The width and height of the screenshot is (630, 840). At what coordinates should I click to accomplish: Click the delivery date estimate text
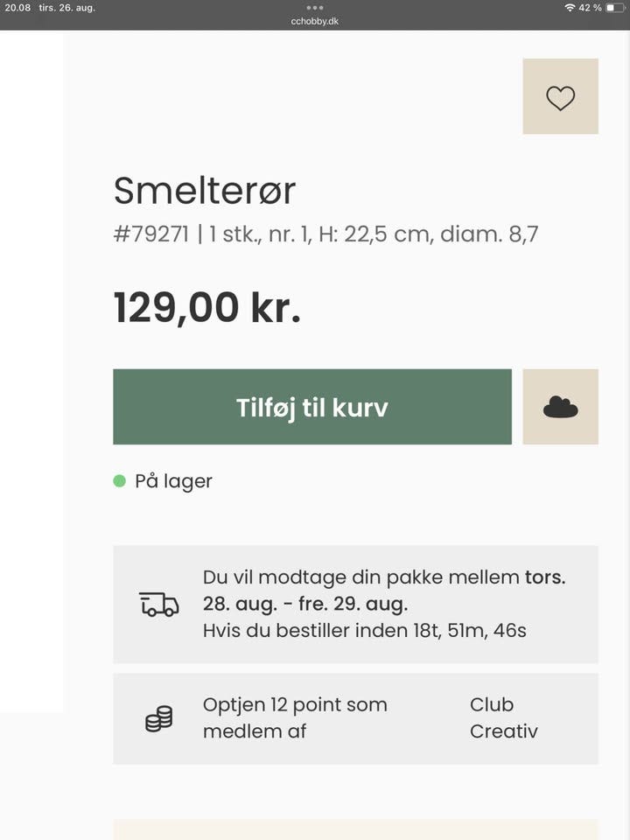click(384, 591)
